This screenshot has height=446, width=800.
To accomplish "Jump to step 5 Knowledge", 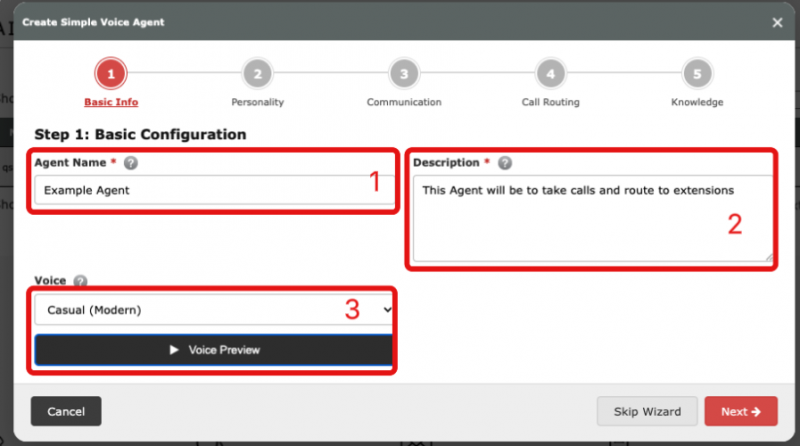I will [696, 73].
